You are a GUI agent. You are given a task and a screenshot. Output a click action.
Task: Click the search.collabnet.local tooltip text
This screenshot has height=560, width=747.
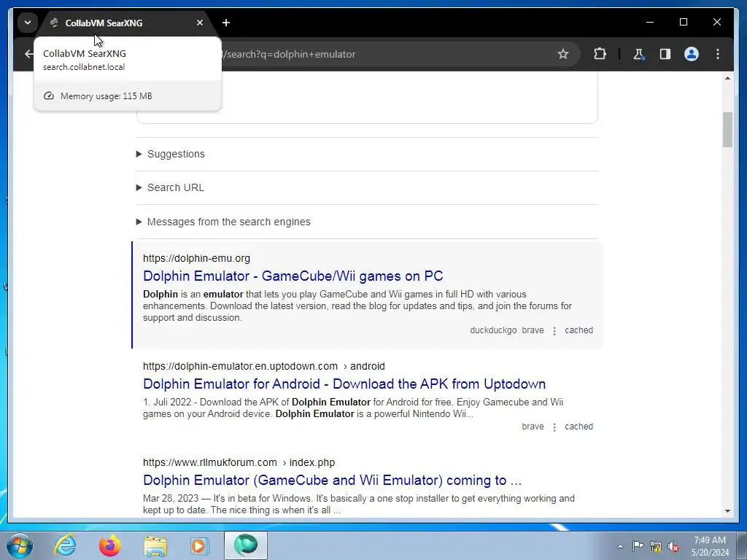point(84,67)
